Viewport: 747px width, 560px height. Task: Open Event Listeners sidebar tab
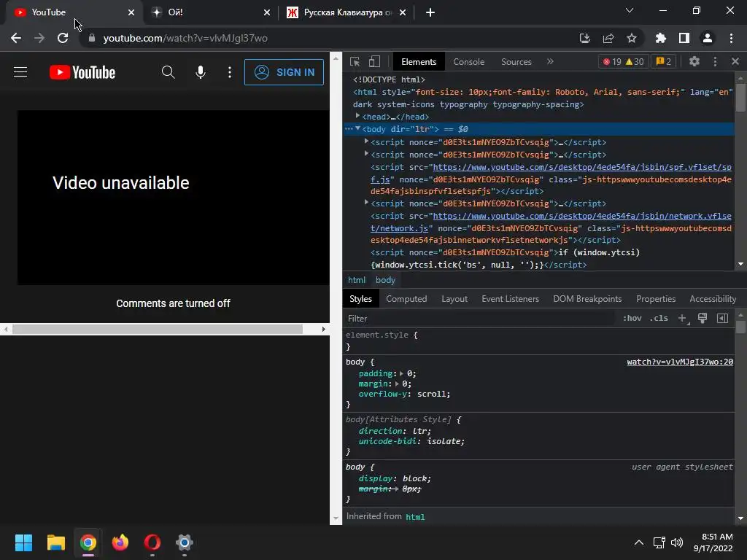coord(510,298)
